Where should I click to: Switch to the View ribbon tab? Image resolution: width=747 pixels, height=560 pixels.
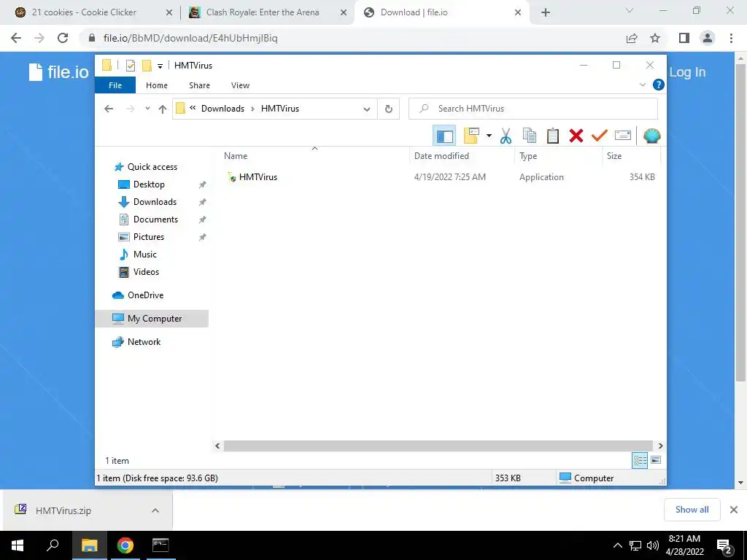click(x=240, y=85)
